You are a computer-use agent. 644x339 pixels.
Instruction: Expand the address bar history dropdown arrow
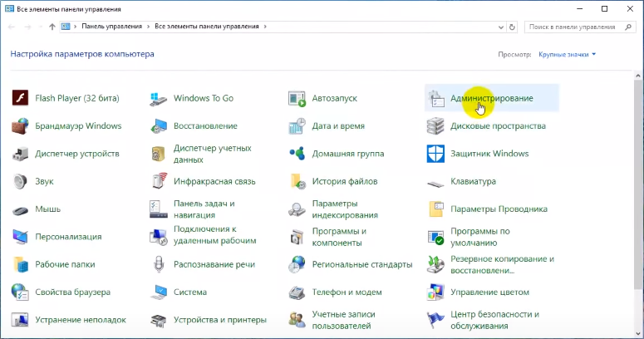point(501,27)
